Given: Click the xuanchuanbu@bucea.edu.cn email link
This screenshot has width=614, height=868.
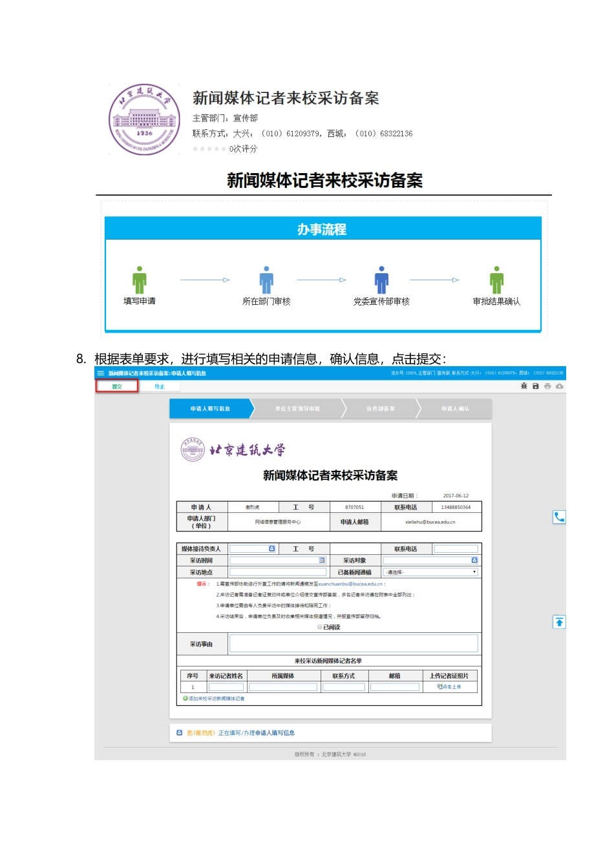Looking at the screenshot, I should coord(351,584).
